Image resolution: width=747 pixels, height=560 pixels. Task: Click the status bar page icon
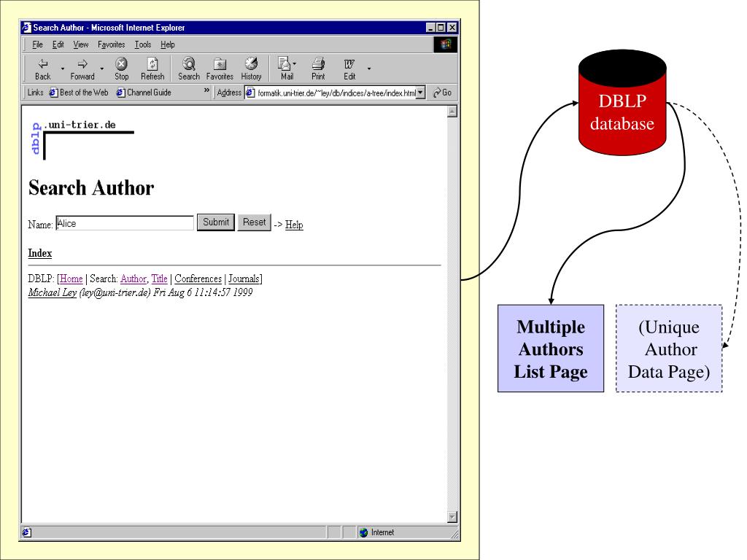point(27,532)
